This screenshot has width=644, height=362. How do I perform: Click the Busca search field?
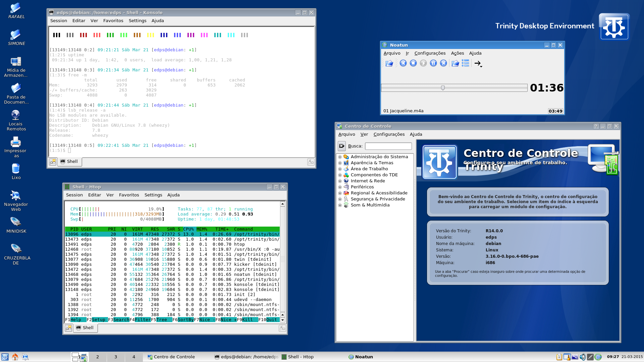point(388,146)
